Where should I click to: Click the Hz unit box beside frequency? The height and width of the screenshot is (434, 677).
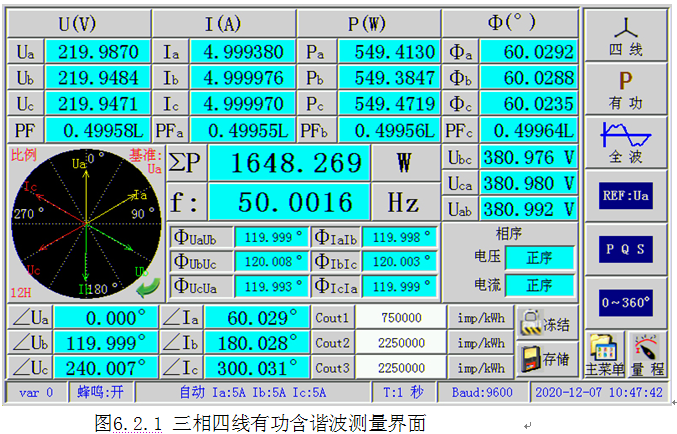pos(405,202)
